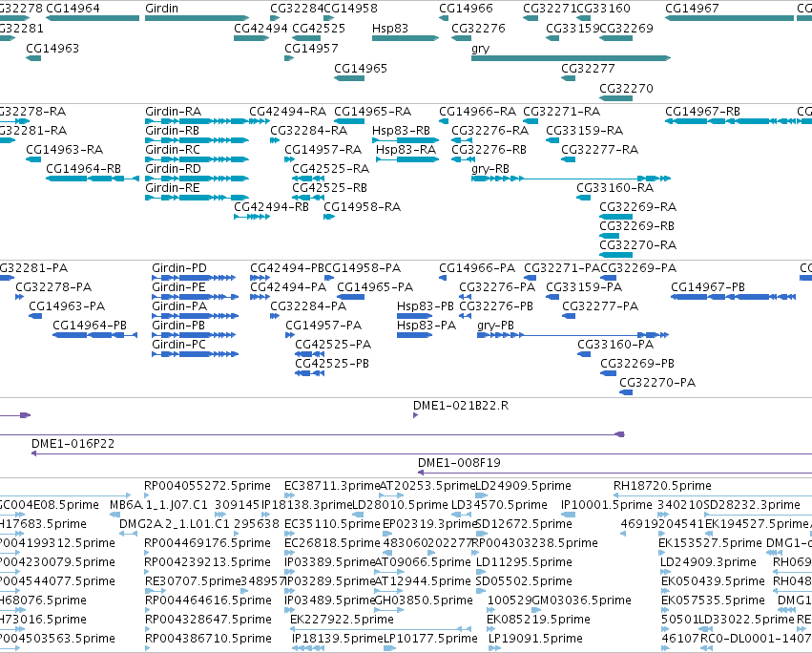The height and width of the screenshot is (653, 812).
Task: Click the CG32271-RA transcript
Action: point(531,120)
